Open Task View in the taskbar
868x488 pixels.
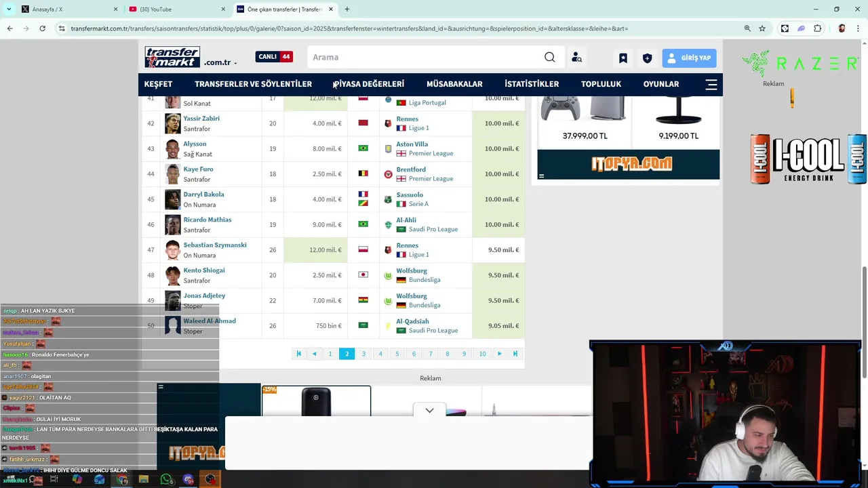(54, 479)
